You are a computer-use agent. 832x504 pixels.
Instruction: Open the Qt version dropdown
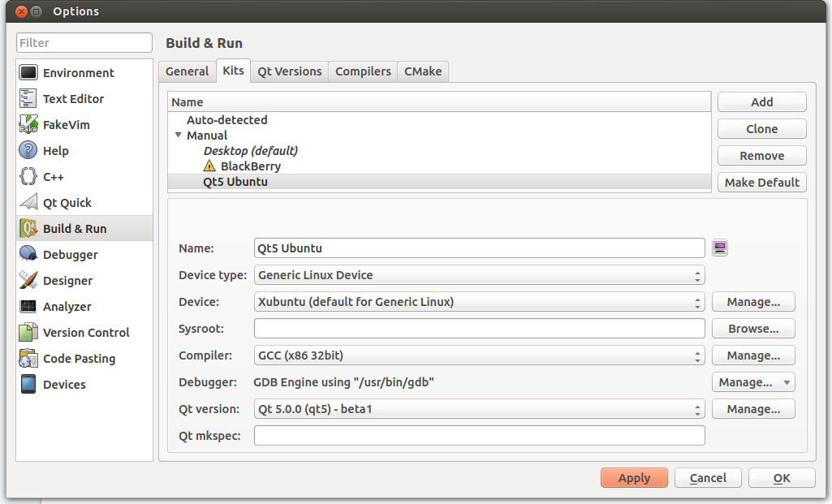(x=480, y=409)
